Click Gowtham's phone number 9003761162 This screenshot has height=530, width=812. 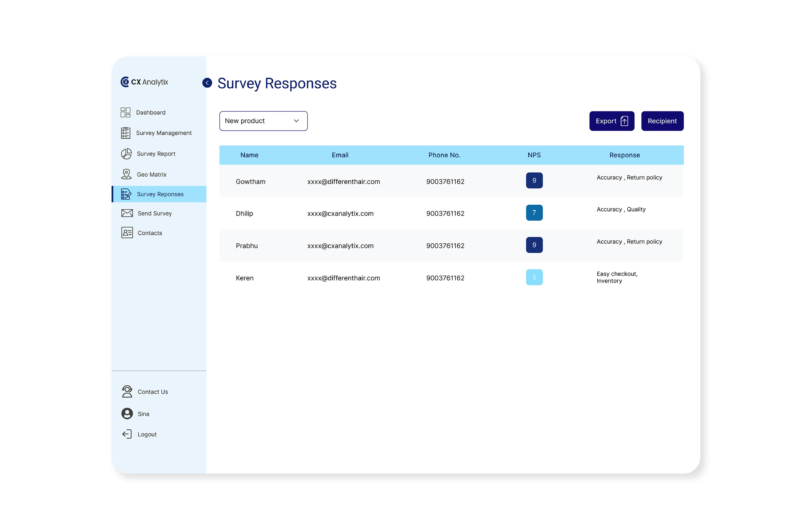[x=445, y=182]
